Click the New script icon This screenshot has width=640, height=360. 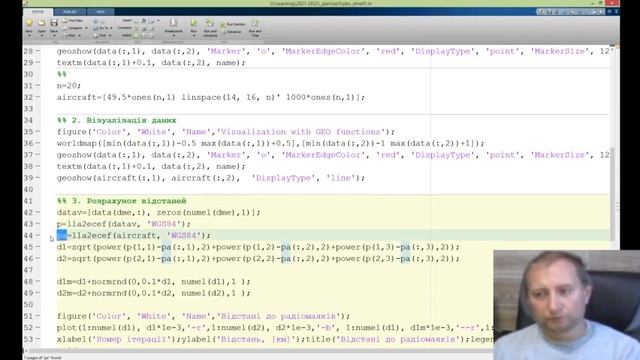[29, 22]
